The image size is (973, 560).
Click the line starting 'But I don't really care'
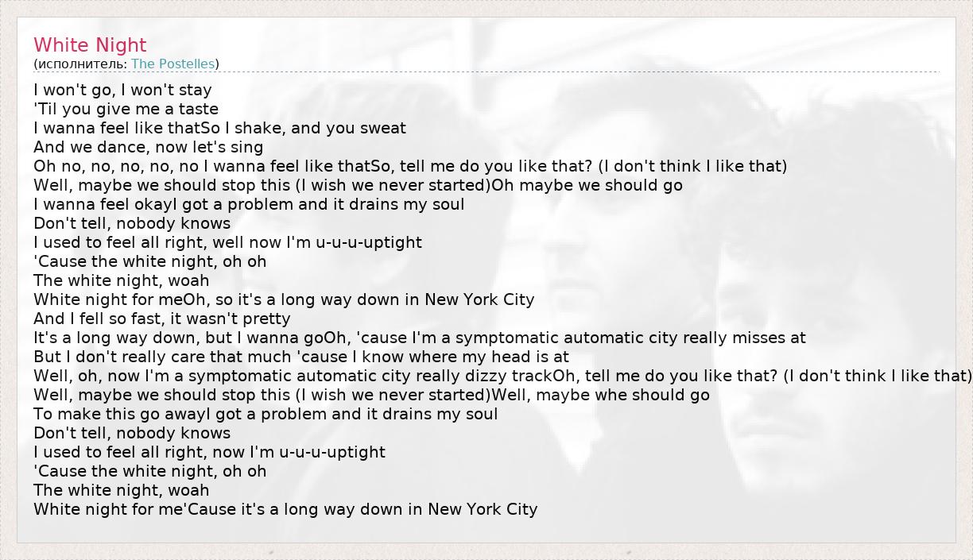[301, 357]
